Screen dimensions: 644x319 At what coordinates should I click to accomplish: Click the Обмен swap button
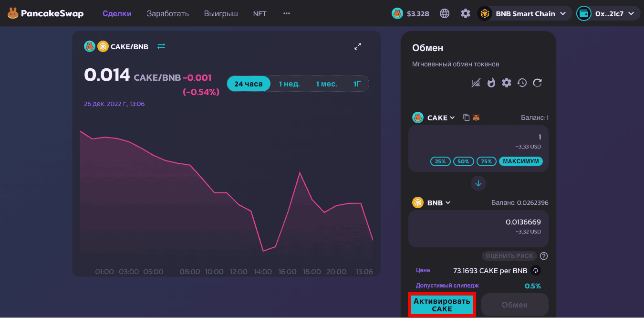(515, 305)
